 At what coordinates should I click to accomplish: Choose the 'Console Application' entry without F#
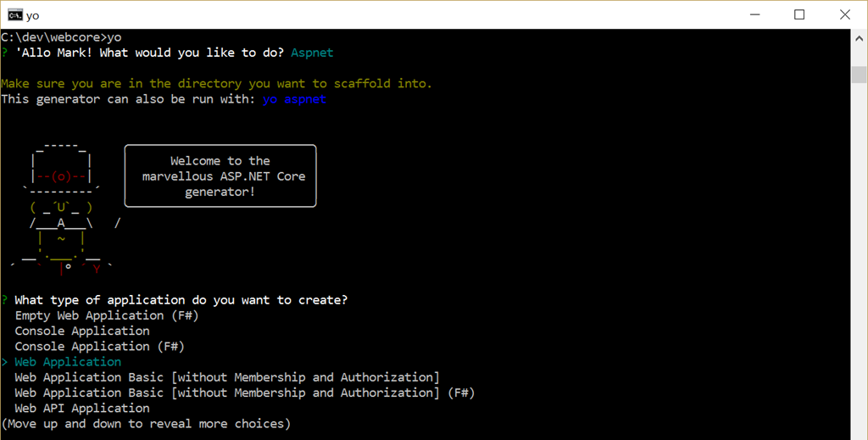coord(82,331)
